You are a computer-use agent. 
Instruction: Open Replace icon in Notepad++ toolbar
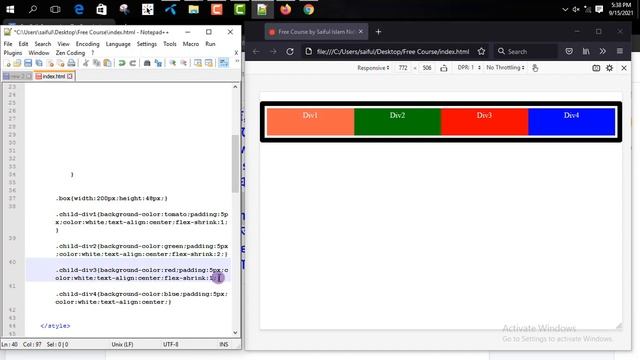click(158, 63)
